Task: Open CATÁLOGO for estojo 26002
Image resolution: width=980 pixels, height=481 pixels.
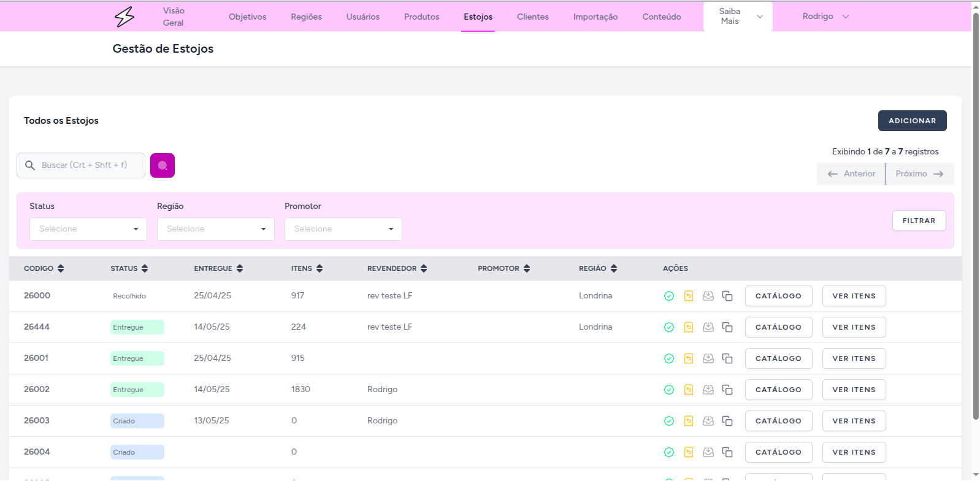Action: [x=779, y=390]
